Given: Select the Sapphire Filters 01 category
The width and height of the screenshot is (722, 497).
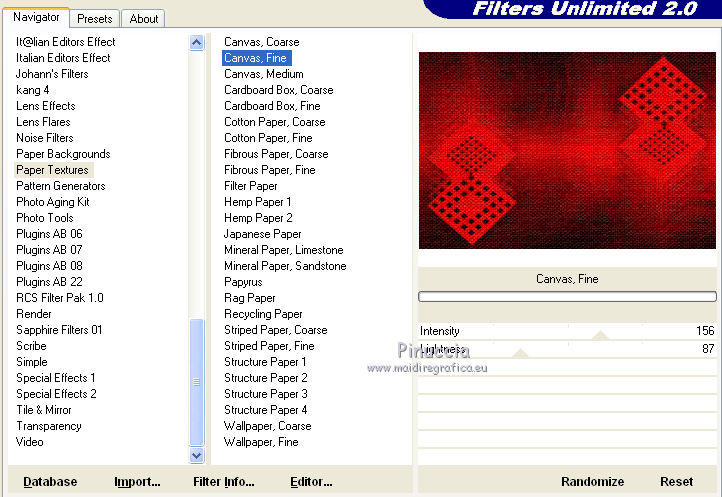Looking at the screenshot, I should coord(59,330).
